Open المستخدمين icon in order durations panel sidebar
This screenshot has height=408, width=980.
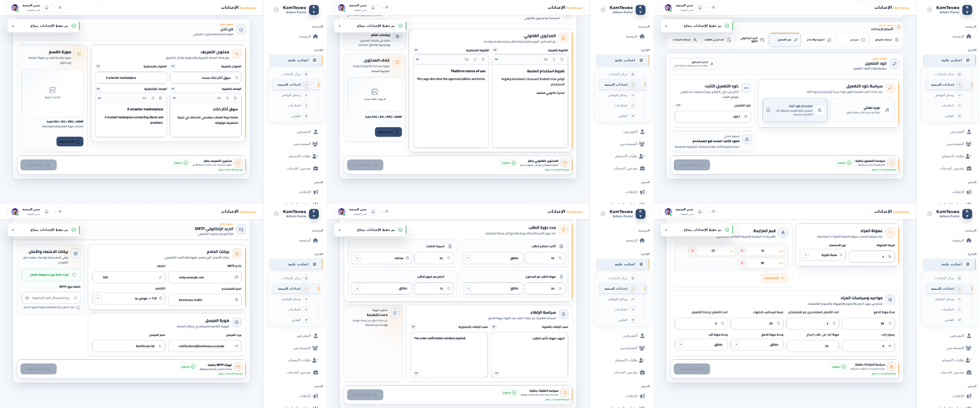(x=643, y=348)
